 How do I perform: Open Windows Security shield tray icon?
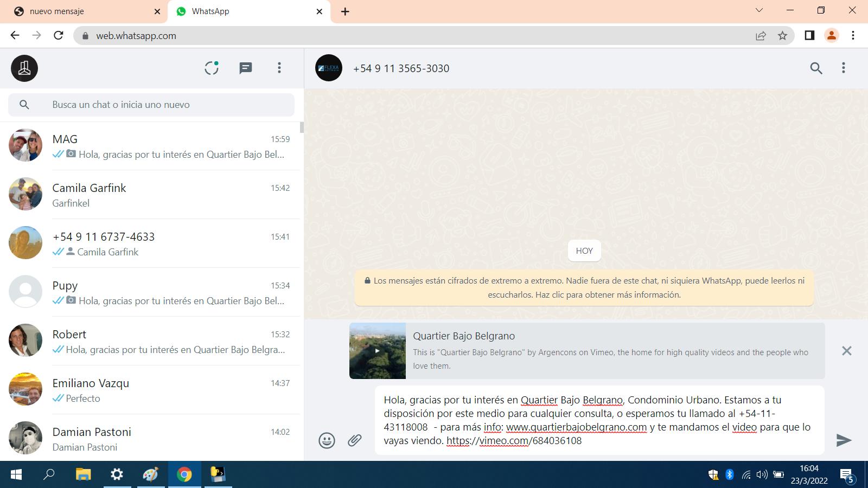(713, 475)
